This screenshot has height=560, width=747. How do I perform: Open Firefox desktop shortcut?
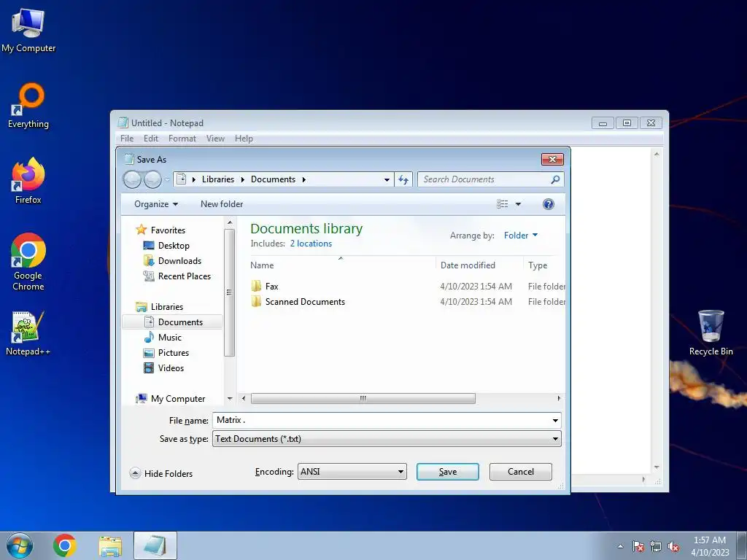pos(28,181)
